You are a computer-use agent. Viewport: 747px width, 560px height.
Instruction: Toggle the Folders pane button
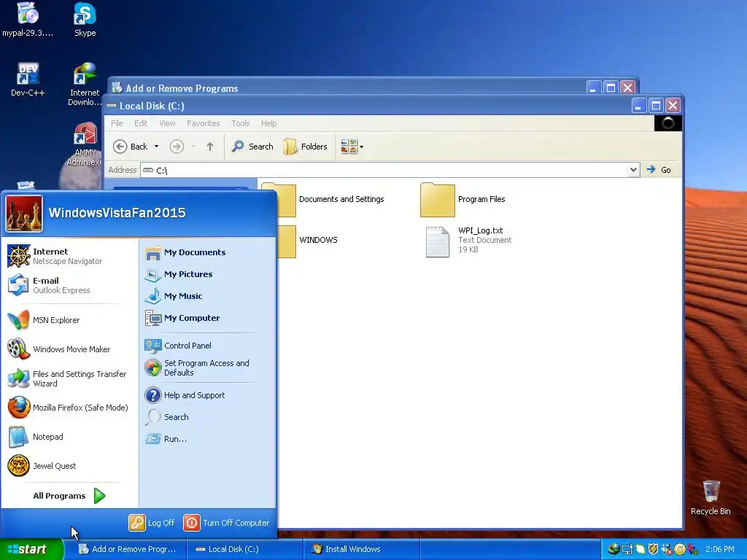pos(306,147)
